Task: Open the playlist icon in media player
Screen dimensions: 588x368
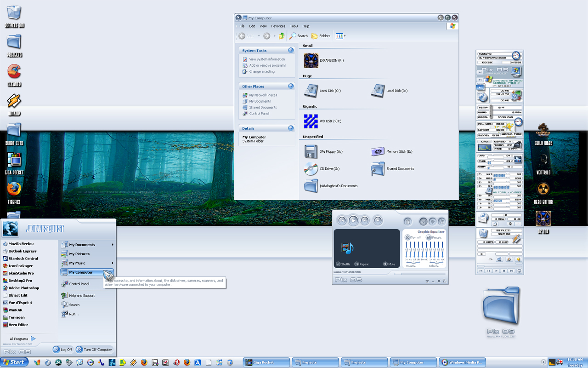Action: [407, 222]
